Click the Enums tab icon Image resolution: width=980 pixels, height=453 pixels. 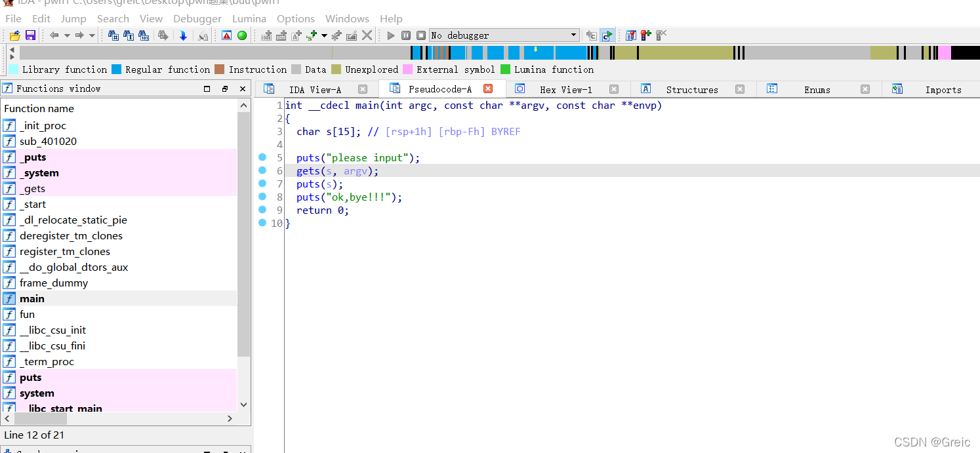click(772, 89)
